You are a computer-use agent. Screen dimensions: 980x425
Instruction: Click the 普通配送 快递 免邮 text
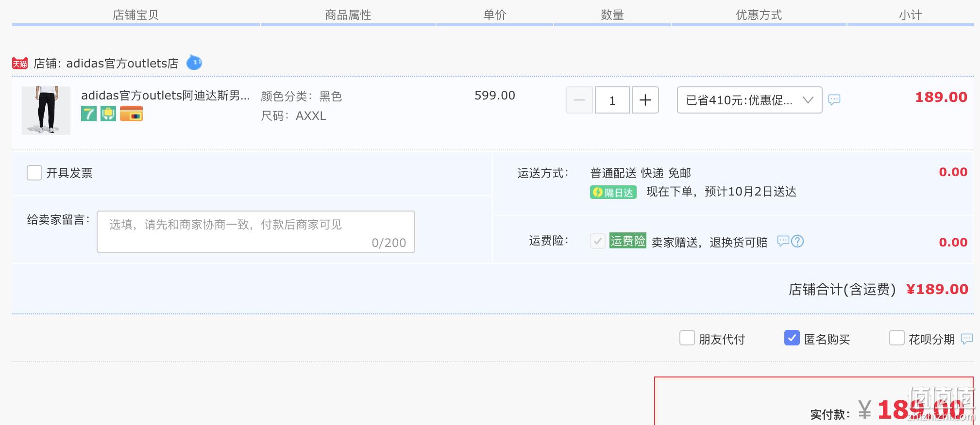coord(641,173)
